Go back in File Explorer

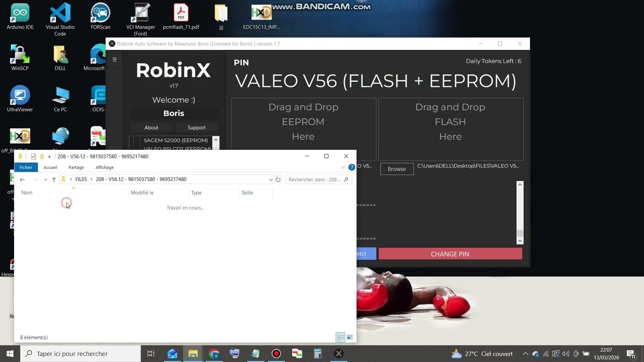(22, 179)
